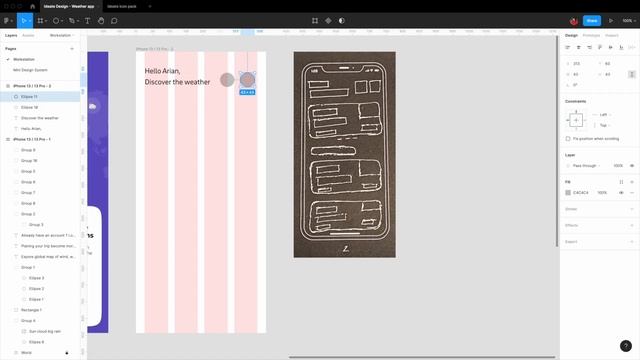Click the mask contrast icon in toolbar
640x360 pixels.
(x=342, y=20)
